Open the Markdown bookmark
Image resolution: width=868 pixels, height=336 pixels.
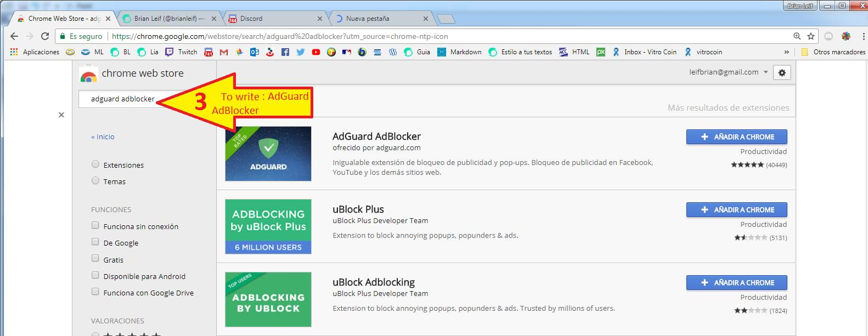pos(459,52)
